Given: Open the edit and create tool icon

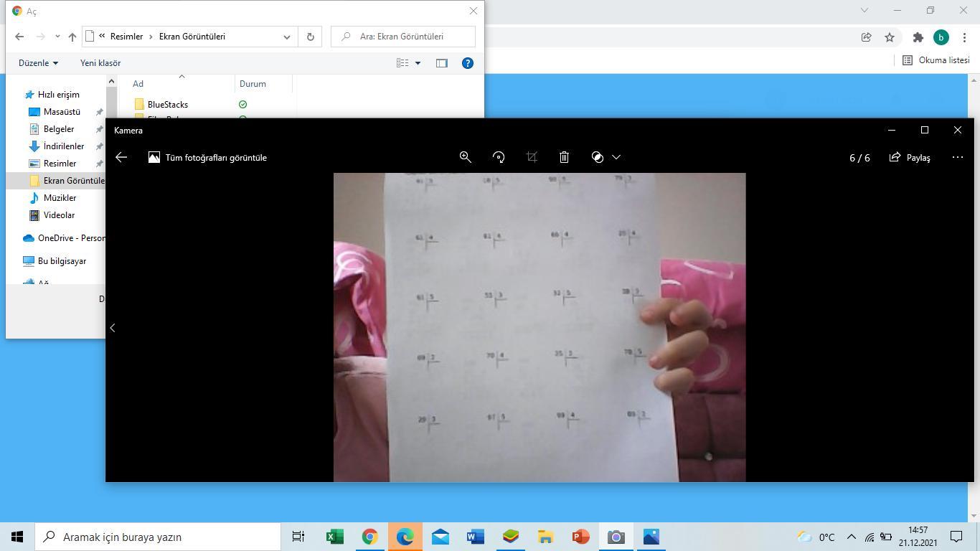Looking at the screenshot, I should pos(598,157).
